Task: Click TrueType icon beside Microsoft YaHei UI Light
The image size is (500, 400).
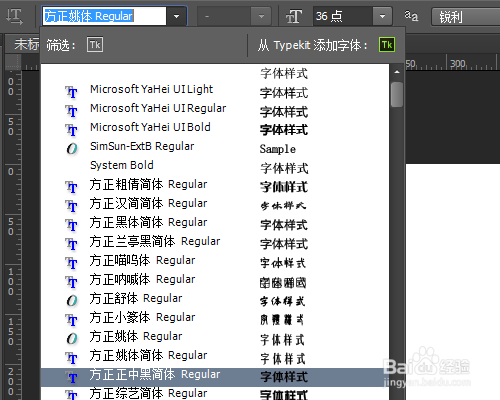Action: [72, 92]
